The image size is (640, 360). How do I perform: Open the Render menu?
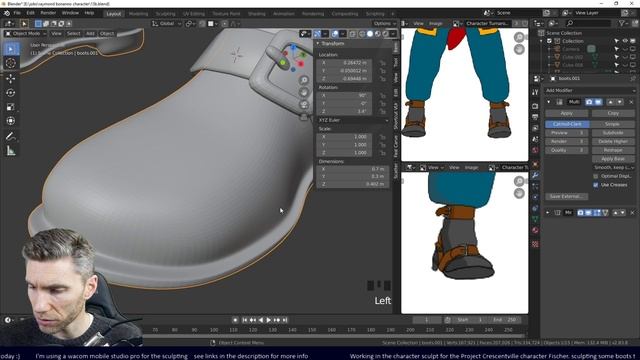coord(48,13)
